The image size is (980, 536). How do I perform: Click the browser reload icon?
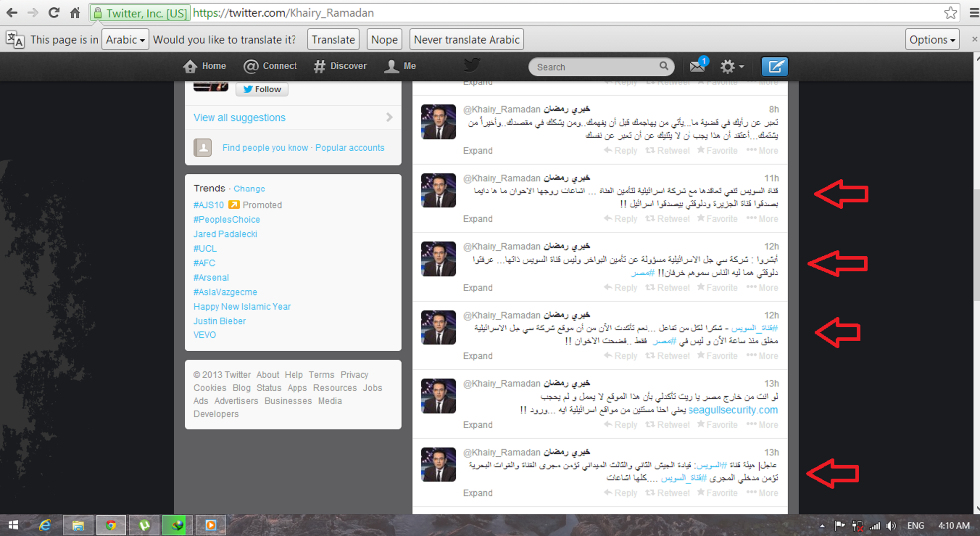54,13
